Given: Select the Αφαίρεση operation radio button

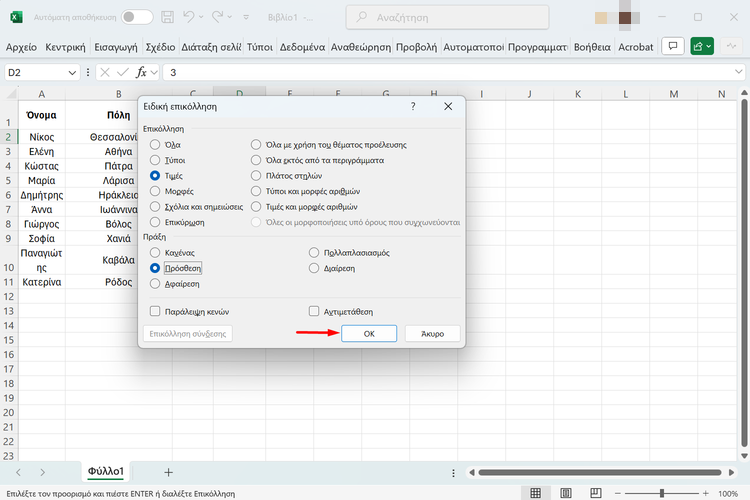Looking at the screenshot, I should [155, 284].
